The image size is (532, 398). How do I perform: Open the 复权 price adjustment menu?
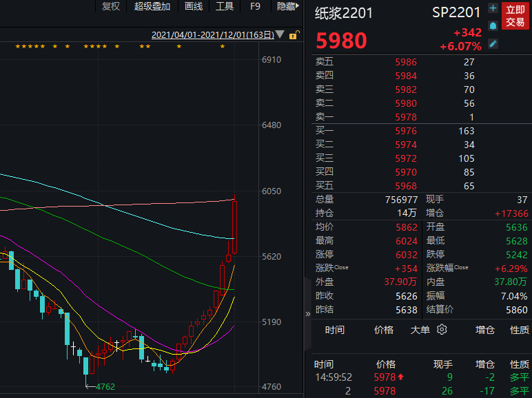110,6
